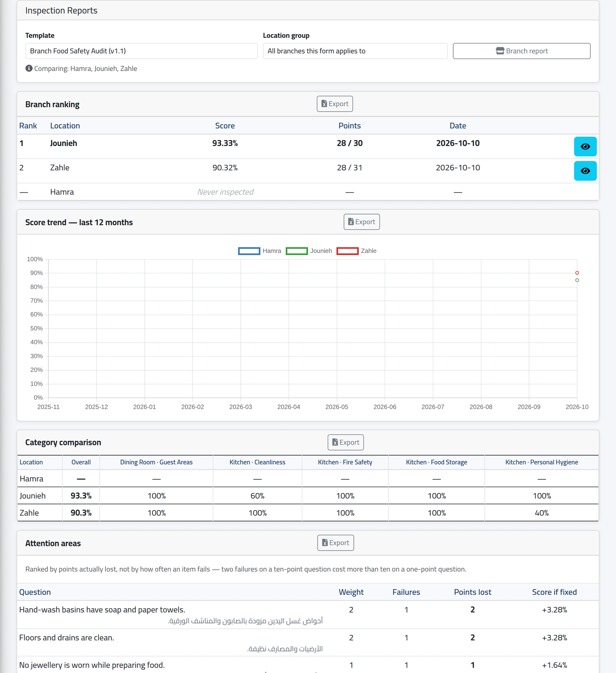Click the Date column header
Screen dimensions: 616x673
pyautogui.click(x=458, y=126)
